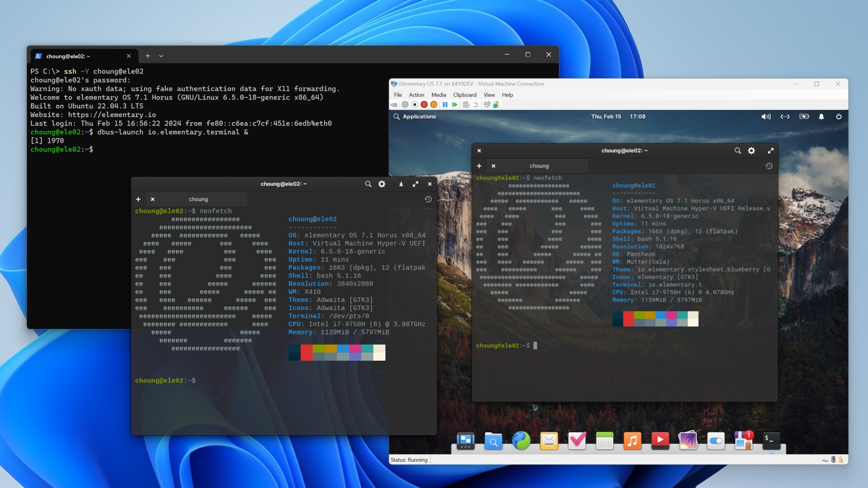Open settings gear menu in X410 terminal
The height and width of the screenshot is (488, 868).
tap(382, 184)
